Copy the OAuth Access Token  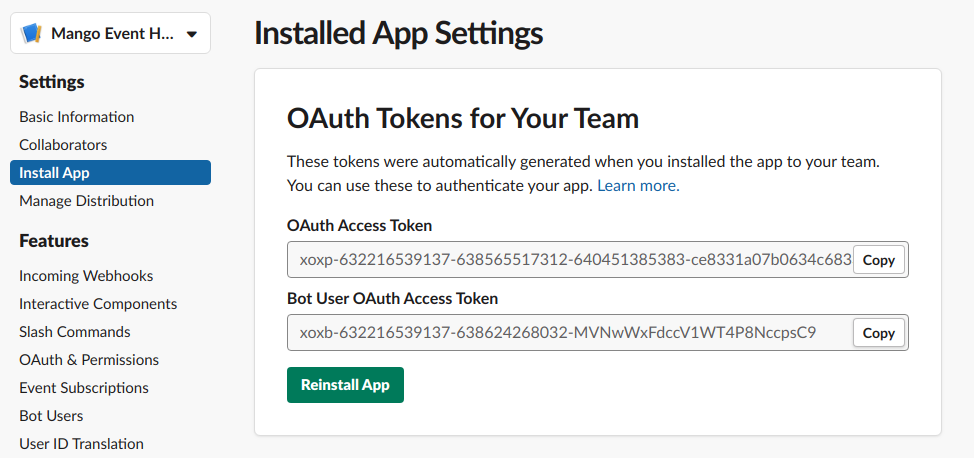[878, 260]
